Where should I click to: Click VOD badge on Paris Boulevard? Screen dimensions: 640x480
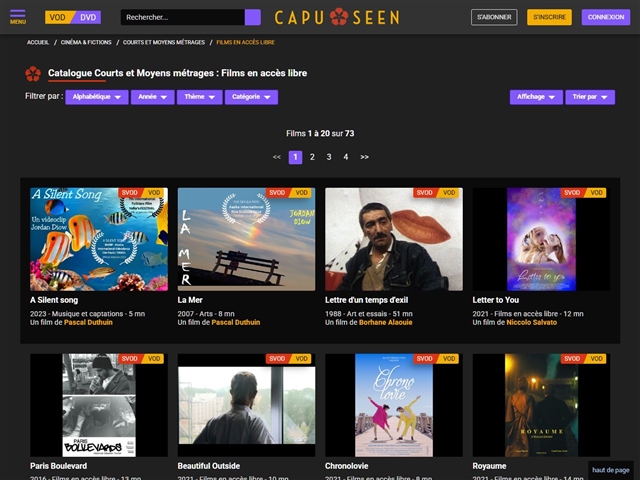click(x=154, y=359)
